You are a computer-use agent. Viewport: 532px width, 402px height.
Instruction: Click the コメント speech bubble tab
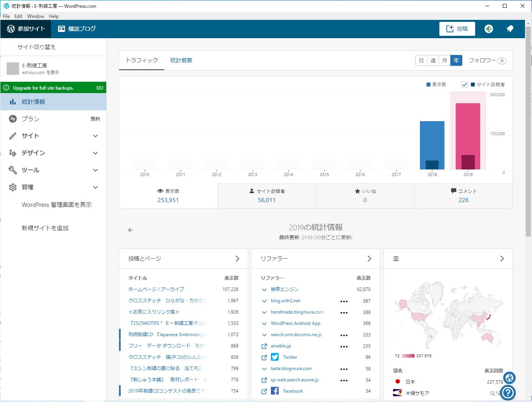464,196
